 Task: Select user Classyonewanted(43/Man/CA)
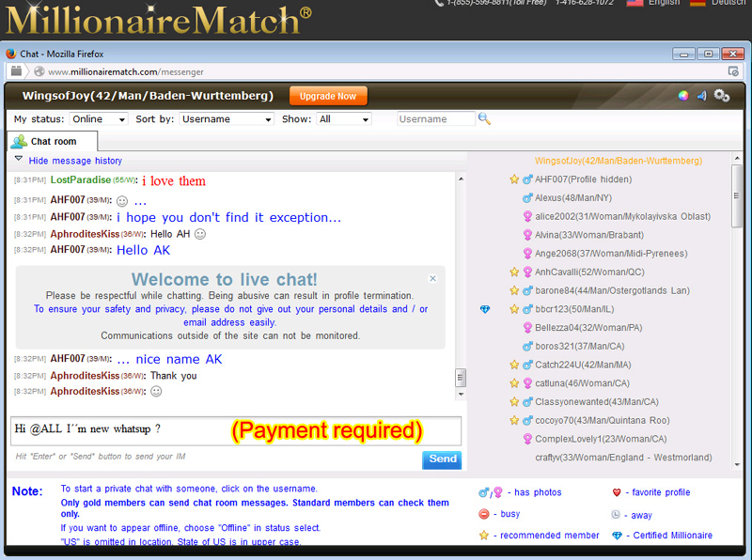(597, 402)
